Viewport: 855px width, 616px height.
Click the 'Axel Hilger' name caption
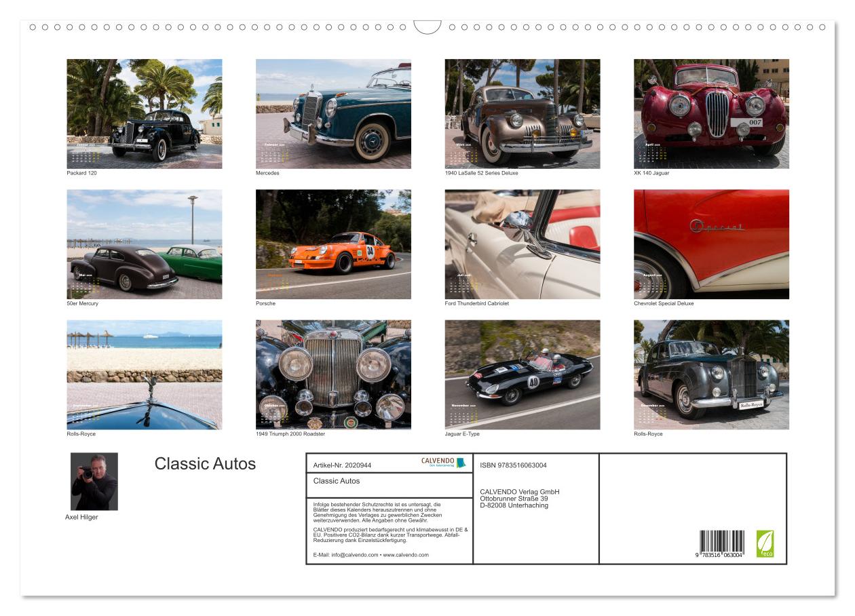(x=81, y=517)
